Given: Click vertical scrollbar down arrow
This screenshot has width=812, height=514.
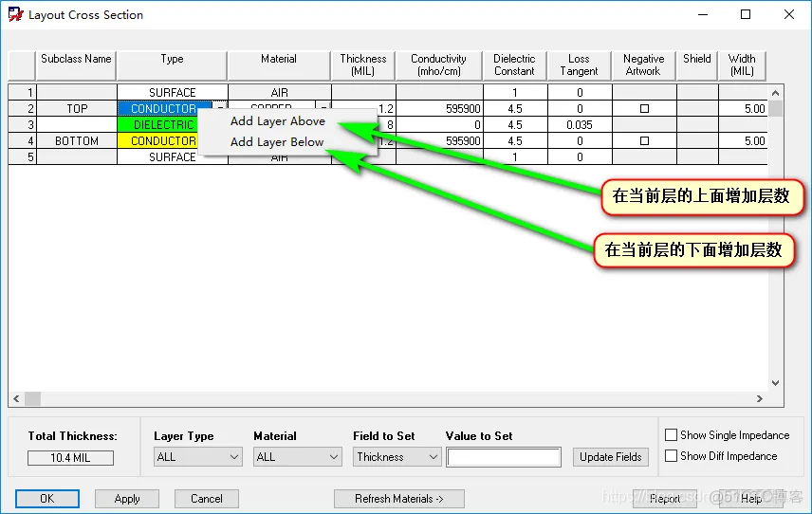Looking at the screenshot, I should [775, 383].
